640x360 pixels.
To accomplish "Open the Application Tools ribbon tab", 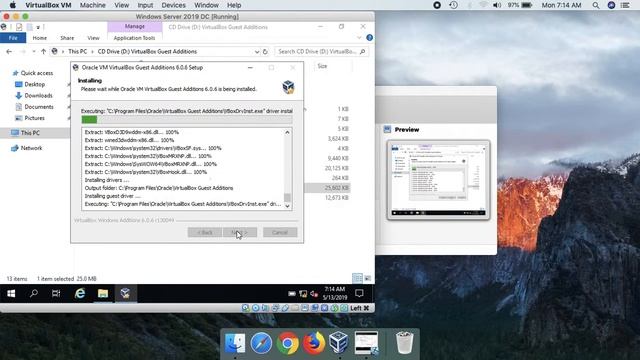I will coord(134,38).
